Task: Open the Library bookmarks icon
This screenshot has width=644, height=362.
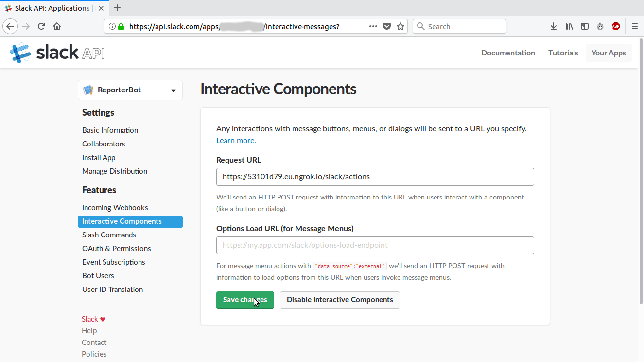Action: pos(569,26)
